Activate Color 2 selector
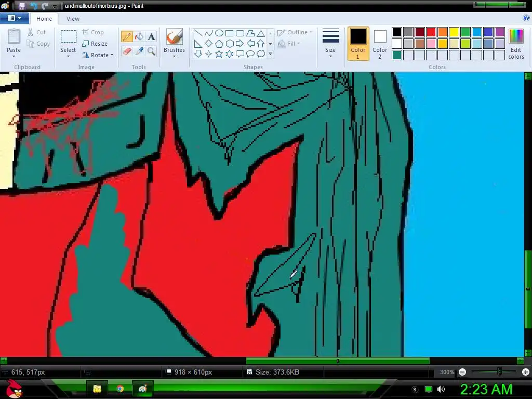Image resolution: width=532 pixels, height=399 pixels. pyautogui.click(x=380, y=44)
